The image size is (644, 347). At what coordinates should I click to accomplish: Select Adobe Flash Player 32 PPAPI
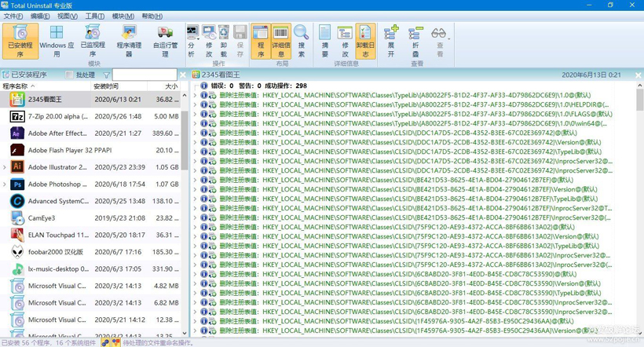pyautogui.click(x=90, y=150)
